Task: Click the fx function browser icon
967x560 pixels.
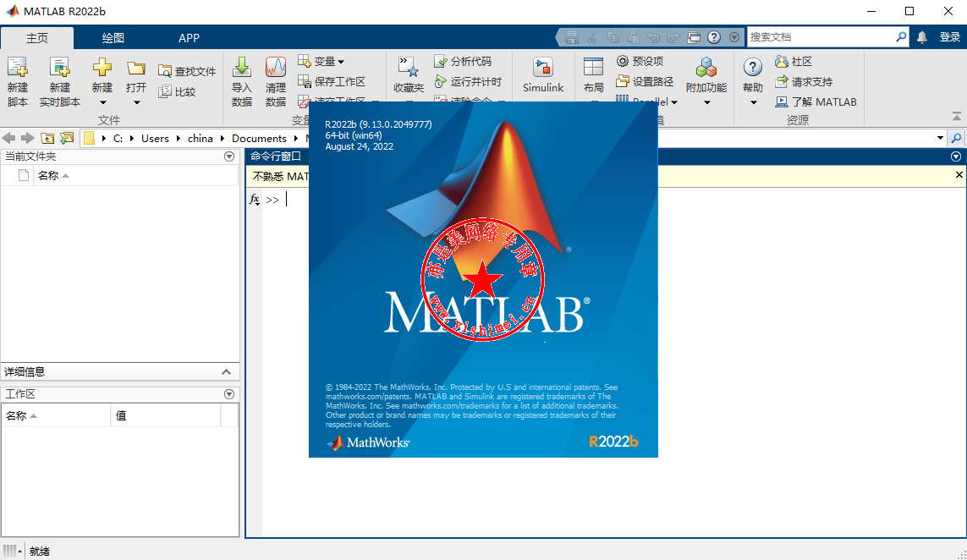Action: [254, 199]
